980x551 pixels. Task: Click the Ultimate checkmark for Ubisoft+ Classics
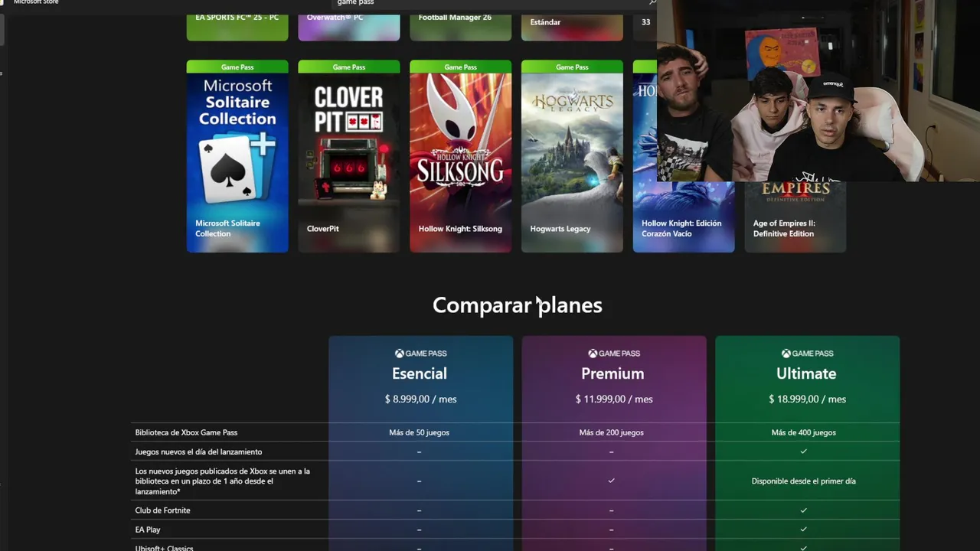pyautogui.click(x=803, y=548)
